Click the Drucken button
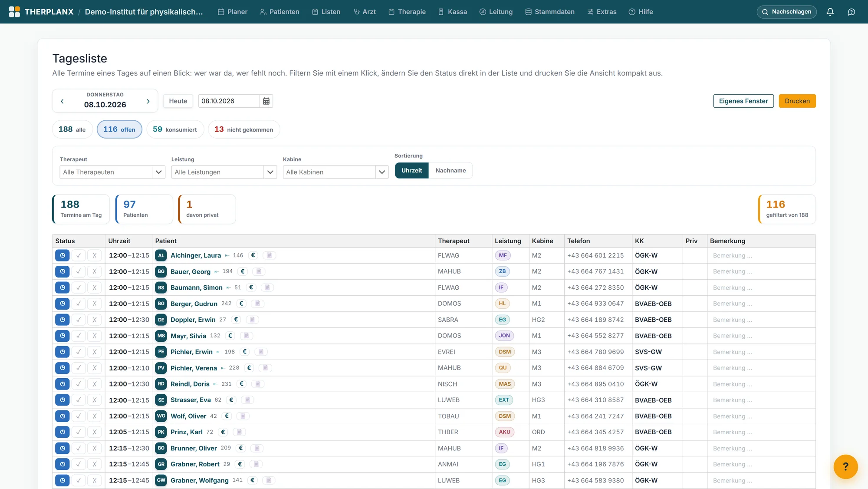Viewport: 868px width, 489px height. [x=797, y=101]
